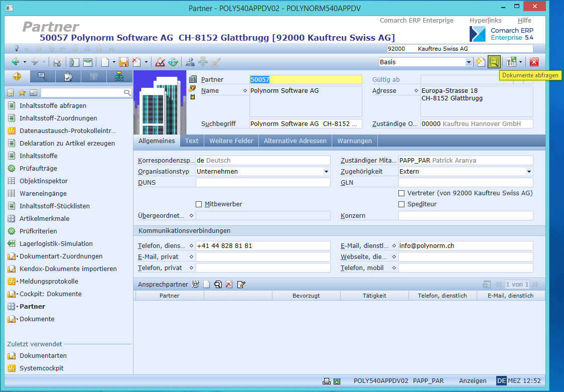This screenshot has height=392, width=564.
Task: Click the delete document red X icon
Action: click(x=136, y=62)
